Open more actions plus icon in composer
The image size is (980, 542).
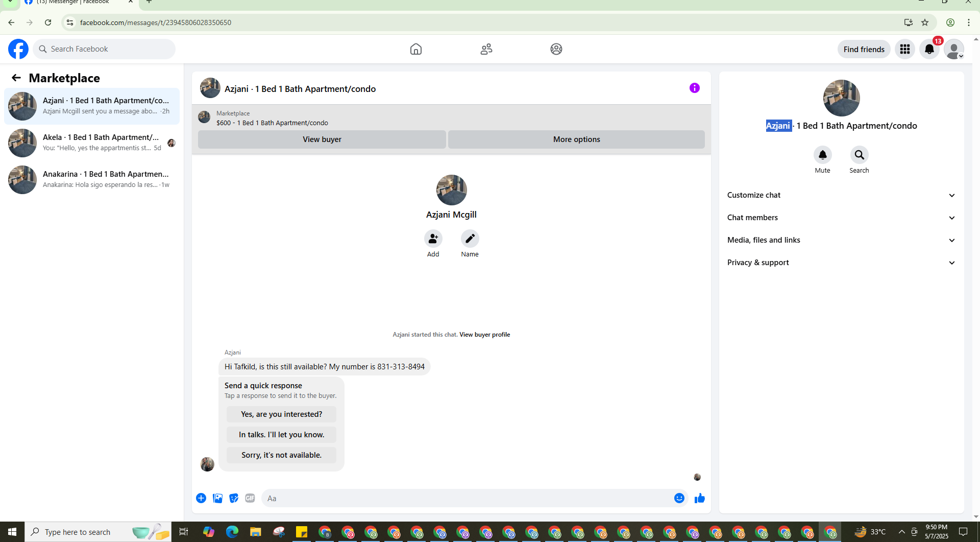(201, 498)
